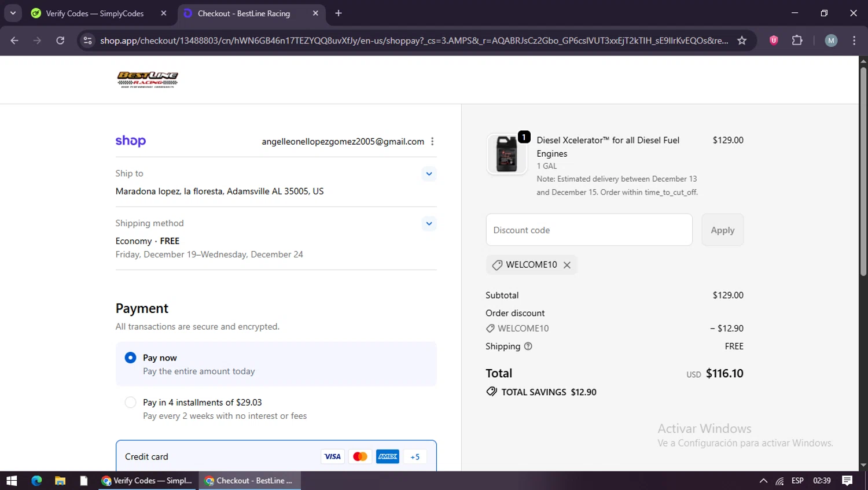Viewport: 868px width, 490px height.
Task: Open account options menu next to email
Action: (x=432, y=142)
